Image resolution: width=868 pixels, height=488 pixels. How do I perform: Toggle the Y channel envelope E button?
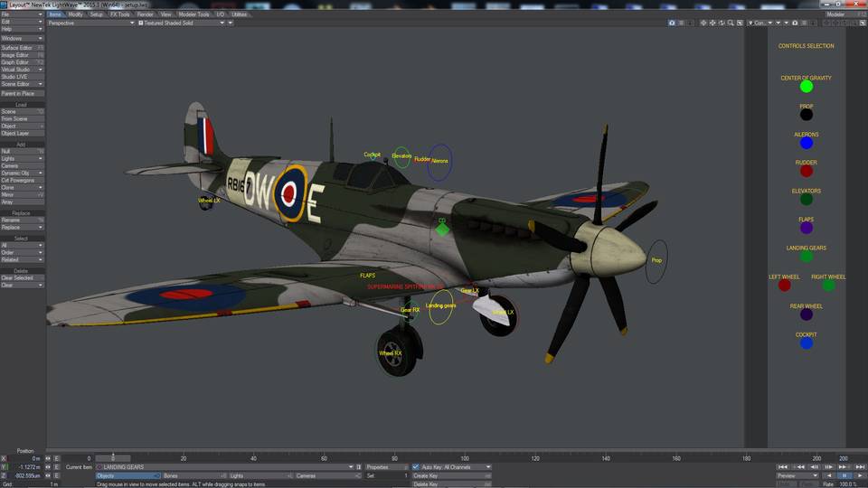(x=56, y=467)
